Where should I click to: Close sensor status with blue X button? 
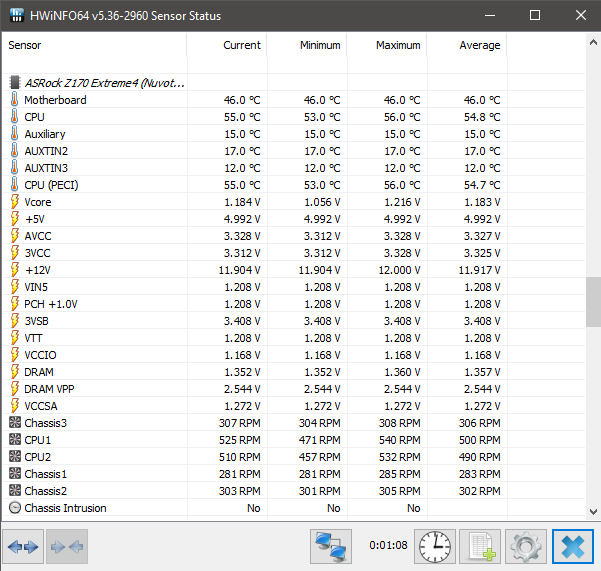coord(573,546)
